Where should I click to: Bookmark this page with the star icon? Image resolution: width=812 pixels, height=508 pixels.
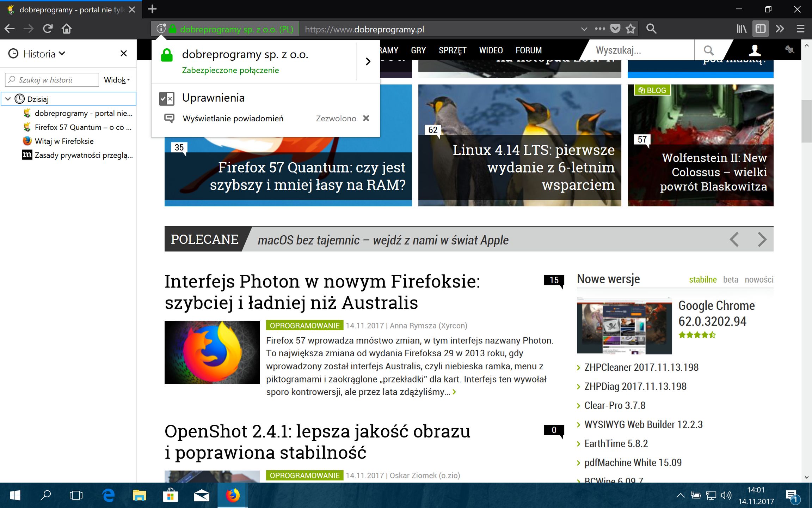click(630, 29)
